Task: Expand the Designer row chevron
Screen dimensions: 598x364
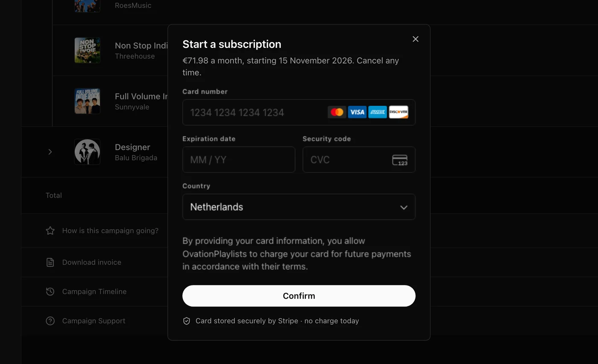Action: point(50,152)
